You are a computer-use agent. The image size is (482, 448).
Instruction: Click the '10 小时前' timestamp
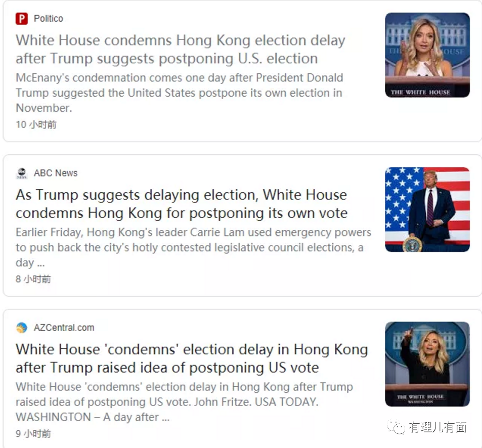(x=36, y=125)
